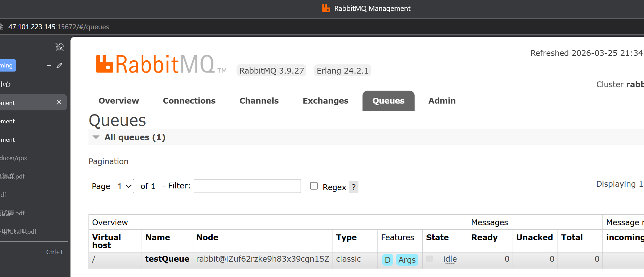Open the Channels tab
644x277 pixels.
click(x=259, y=101)
